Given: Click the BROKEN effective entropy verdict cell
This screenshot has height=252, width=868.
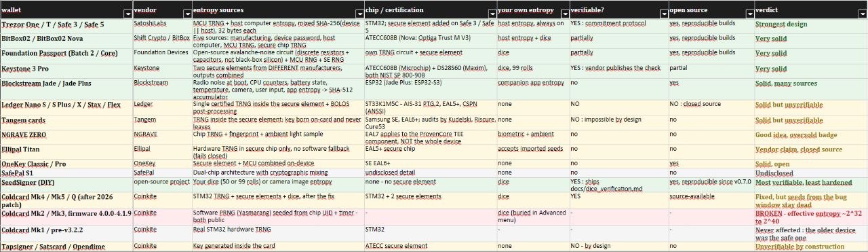Looking at the screenshot, I should pyautogui.click(x=811, y=216).
